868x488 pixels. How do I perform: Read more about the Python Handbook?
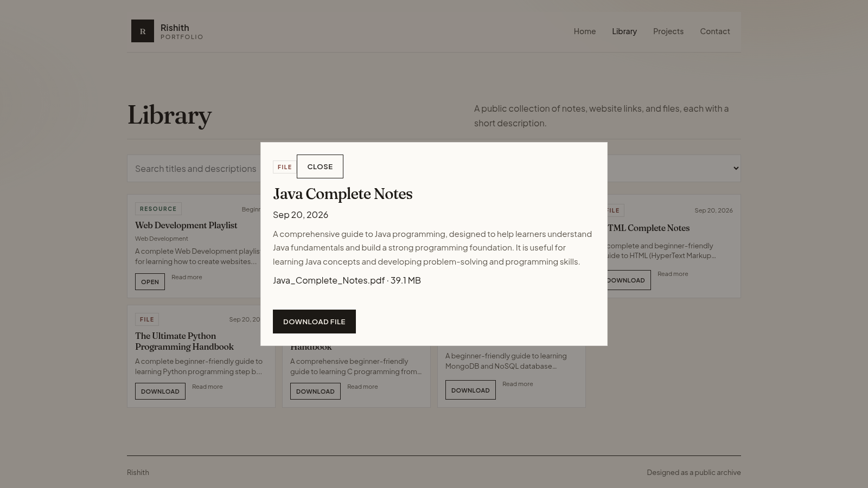pyautogui.click(x=207, y=387)
